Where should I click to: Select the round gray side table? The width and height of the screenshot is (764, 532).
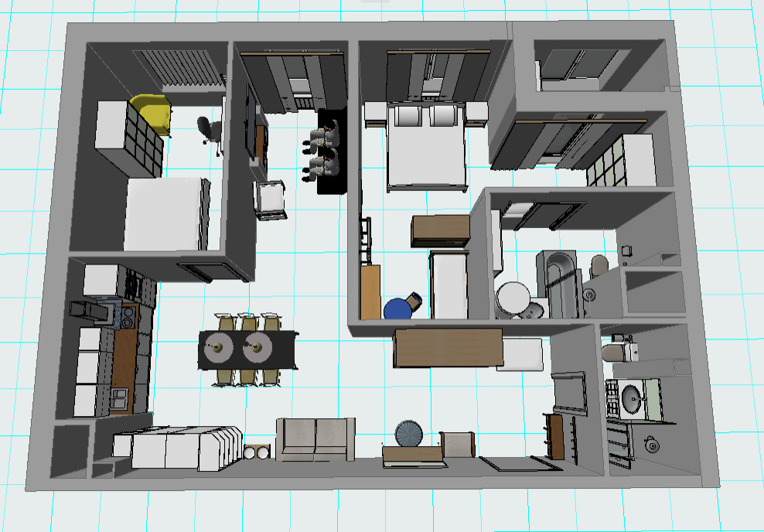[x=408, y=433]
